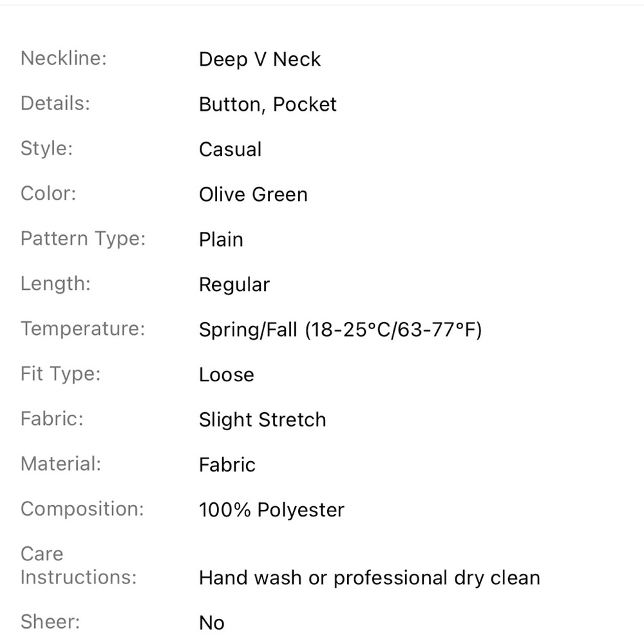Click the Neckline label
The image size is (644, 644).
pyautogui.click(x=63, y=59)
